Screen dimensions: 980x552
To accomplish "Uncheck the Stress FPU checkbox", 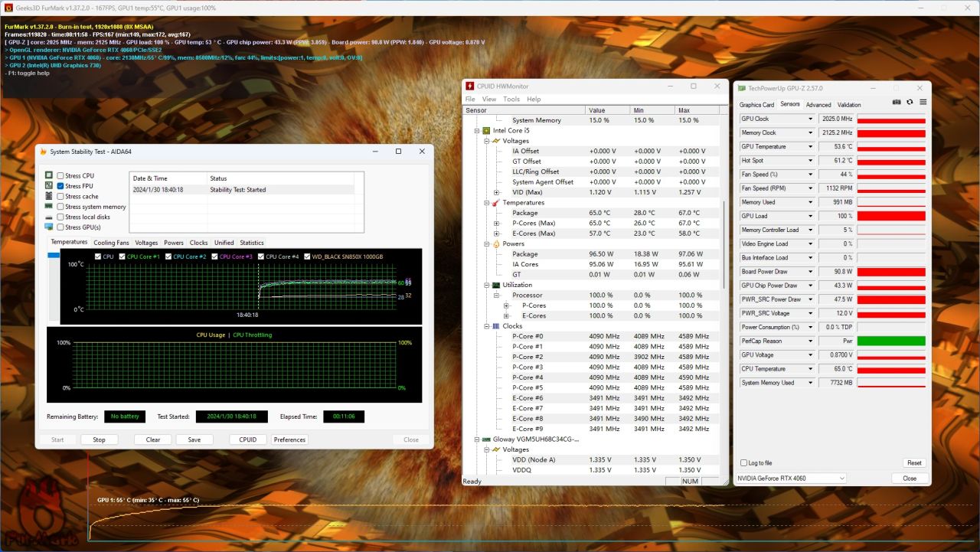I will (60, 186).
